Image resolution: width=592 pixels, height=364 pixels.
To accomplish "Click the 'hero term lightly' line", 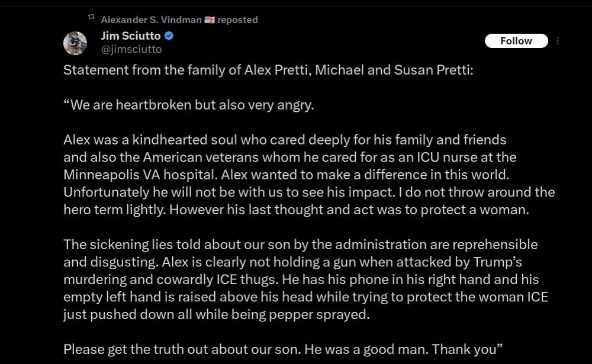I will (296, 210).
